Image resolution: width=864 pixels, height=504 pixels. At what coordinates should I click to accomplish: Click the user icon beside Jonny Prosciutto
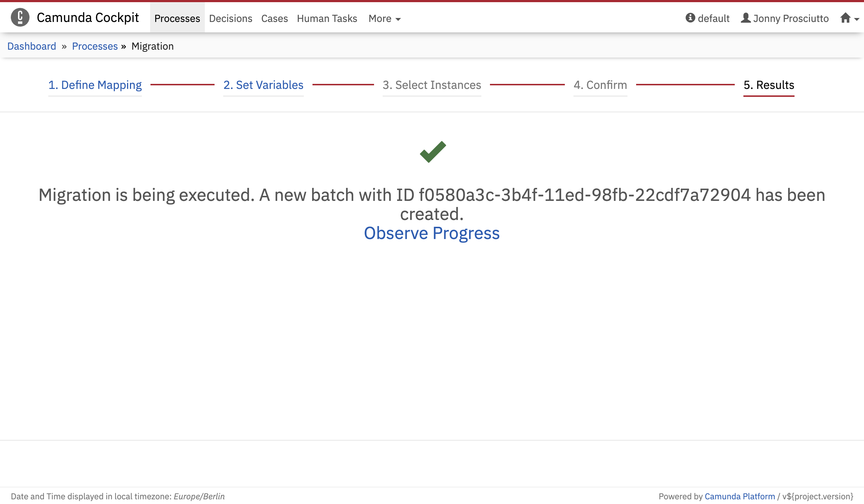[746, 18]
